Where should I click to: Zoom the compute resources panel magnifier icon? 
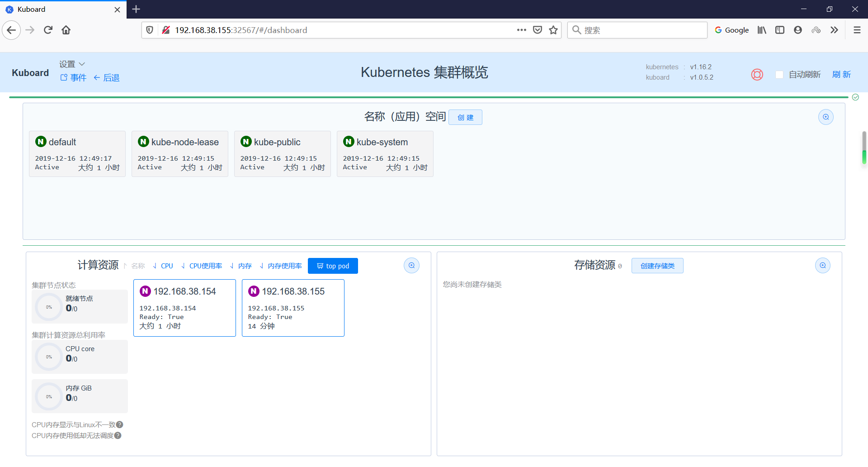(x=411, y=266)
